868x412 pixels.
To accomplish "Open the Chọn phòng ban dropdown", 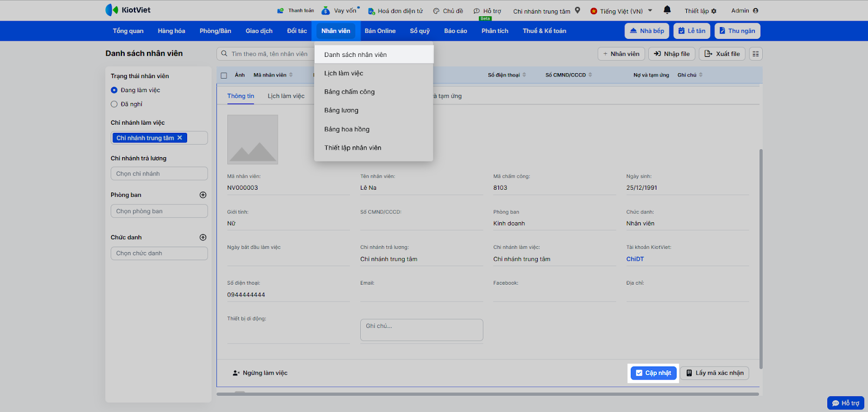I will (159, 211).
